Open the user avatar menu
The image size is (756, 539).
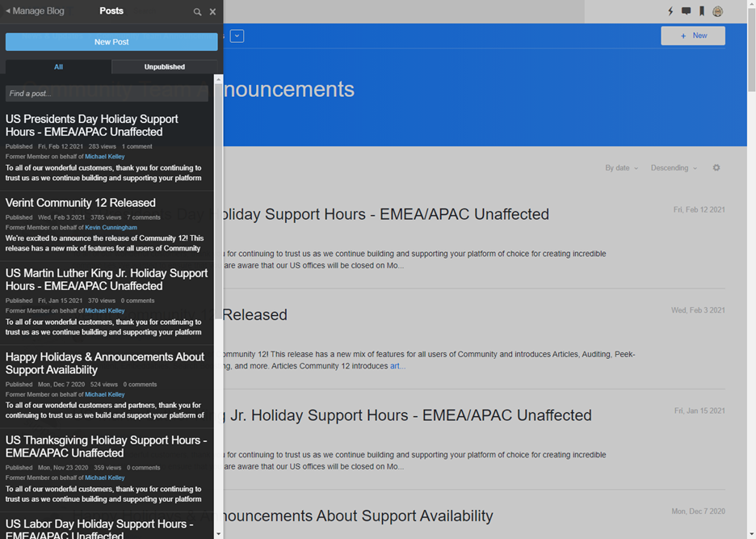click(x=718, y=11)
